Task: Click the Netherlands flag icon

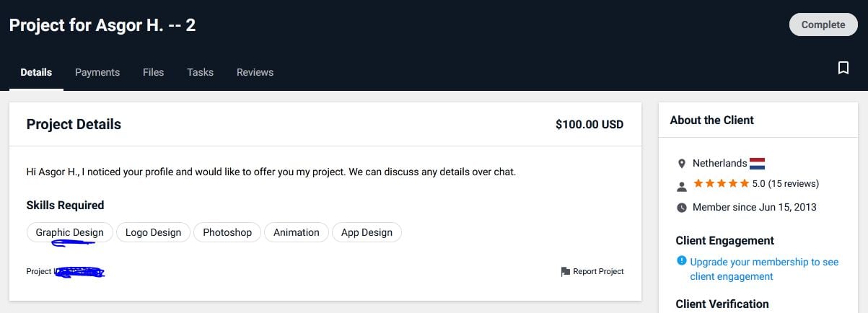Action: pos(757,164)
